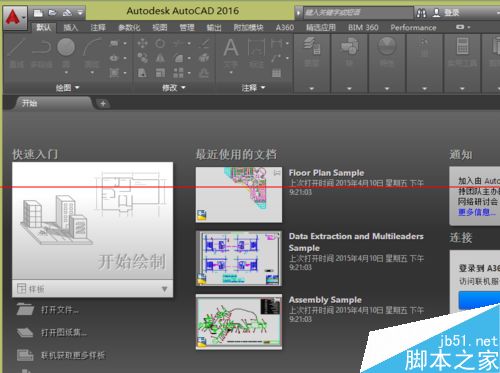Select the Dimension tool in the Annotation panel
This screenshot has height=373, width=500.
(x=256, y=47)
